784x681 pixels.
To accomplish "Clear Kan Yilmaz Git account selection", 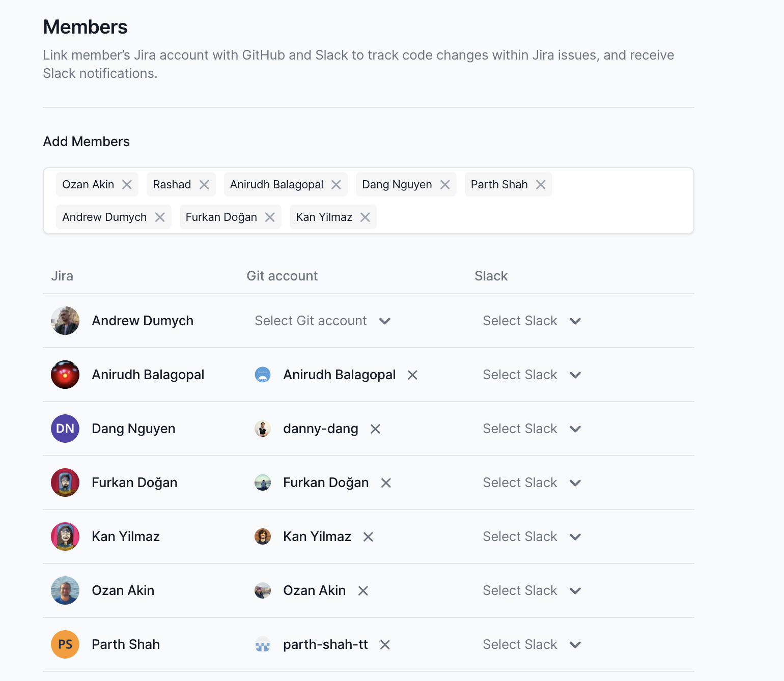I will (368, 537).
